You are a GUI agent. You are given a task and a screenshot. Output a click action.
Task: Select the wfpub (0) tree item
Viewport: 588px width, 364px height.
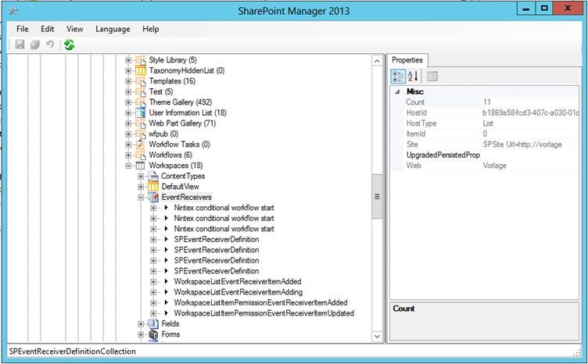point(163,134)
